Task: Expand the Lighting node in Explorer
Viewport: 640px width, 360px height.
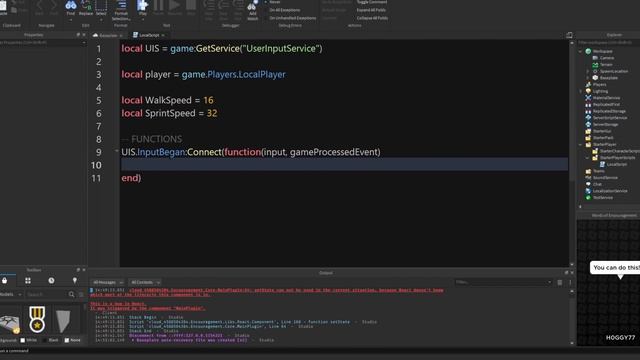Action: point(580,91)
